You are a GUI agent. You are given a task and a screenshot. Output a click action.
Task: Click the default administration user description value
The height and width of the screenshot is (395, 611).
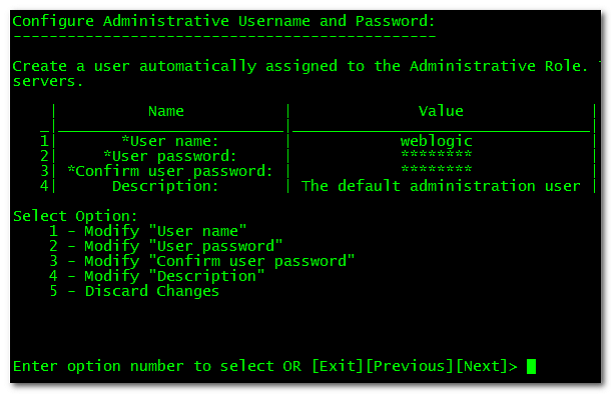point(441,186)
